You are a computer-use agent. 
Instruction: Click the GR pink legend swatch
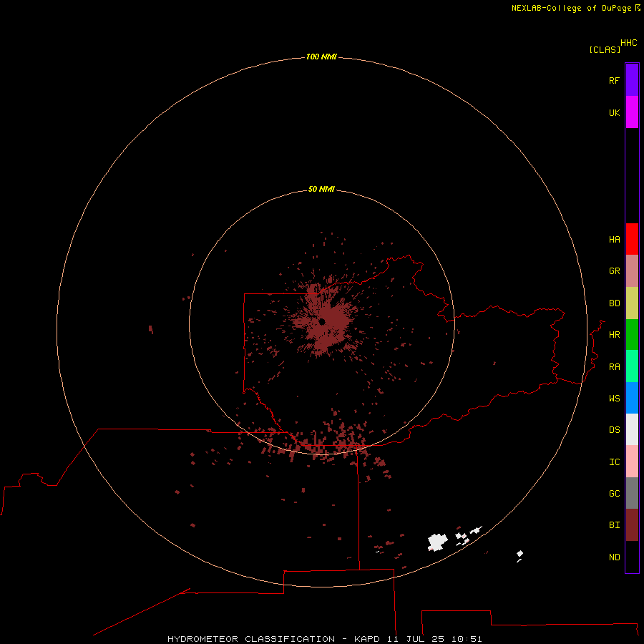tap(632, 271)
